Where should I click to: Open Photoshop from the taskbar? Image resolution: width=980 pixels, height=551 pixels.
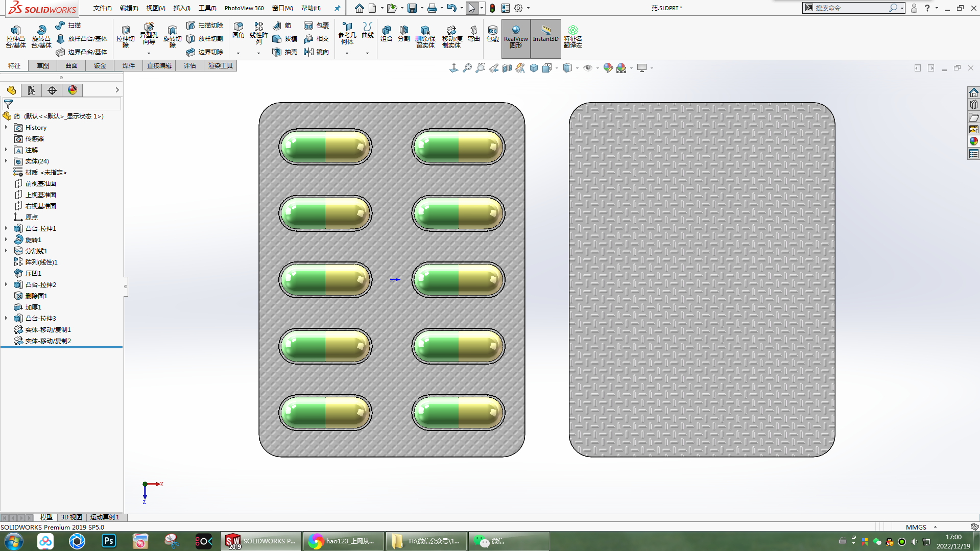[x=108, y=541]
